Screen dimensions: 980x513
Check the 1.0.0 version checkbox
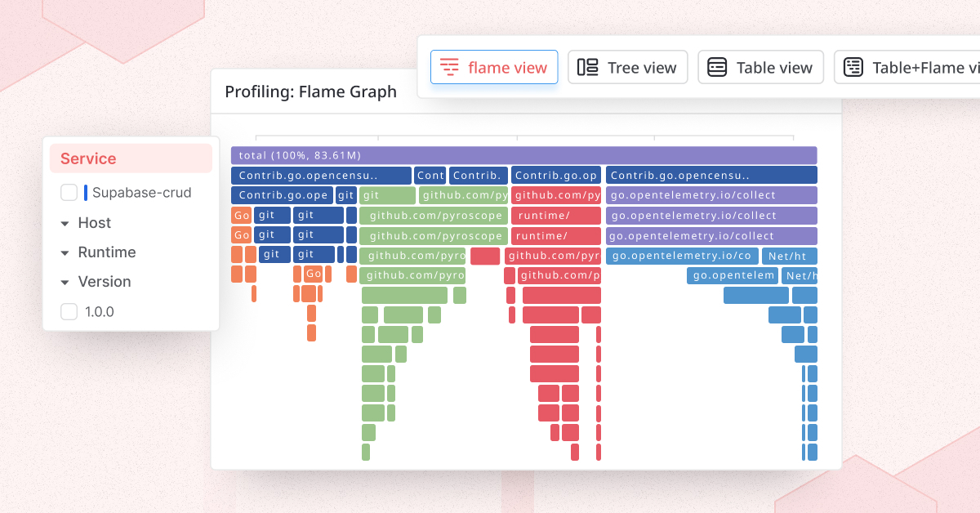(69, 311)
